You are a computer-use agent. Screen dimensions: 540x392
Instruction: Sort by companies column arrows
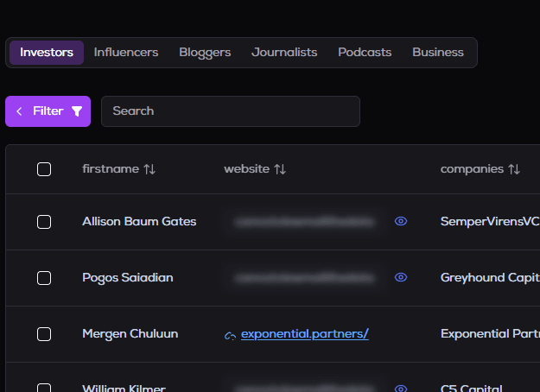513,169
